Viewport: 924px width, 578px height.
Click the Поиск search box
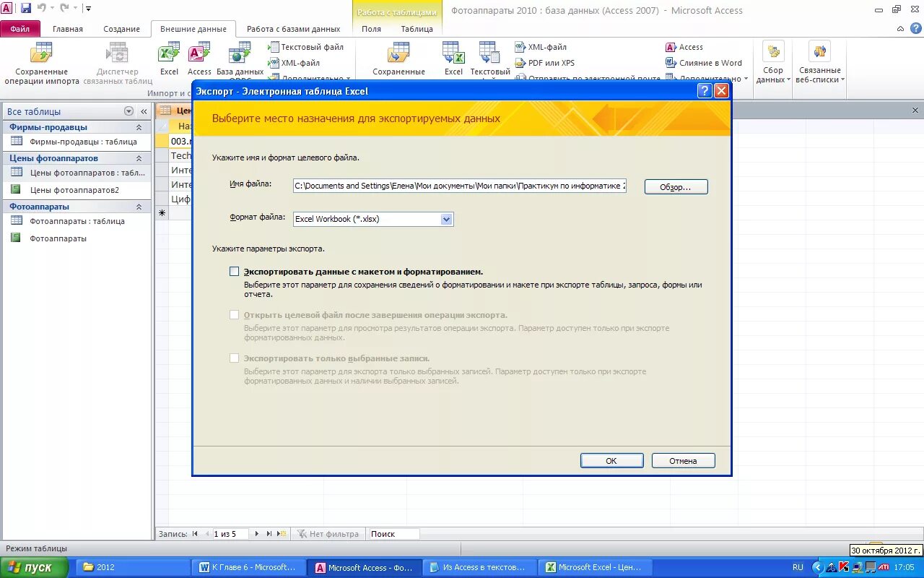393,534
